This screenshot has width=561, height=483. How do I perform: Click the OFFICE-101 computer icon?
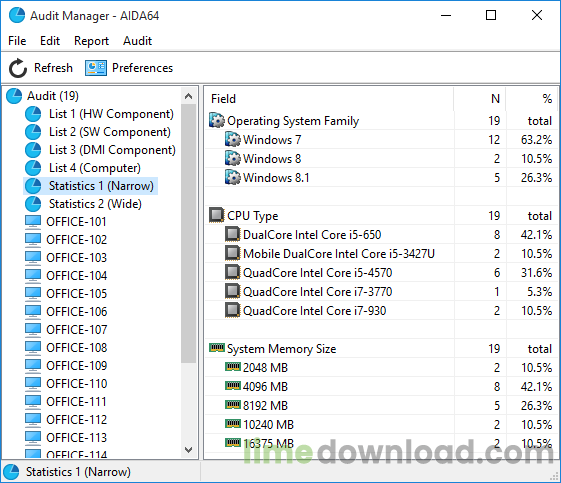[33, 222]
